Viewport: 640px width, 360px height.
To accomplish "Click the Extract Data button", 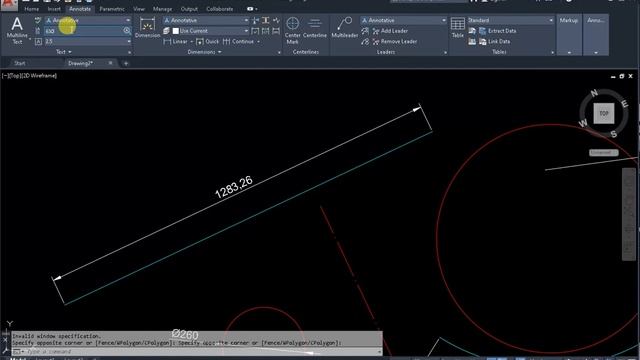I will [x=497, y=31].
